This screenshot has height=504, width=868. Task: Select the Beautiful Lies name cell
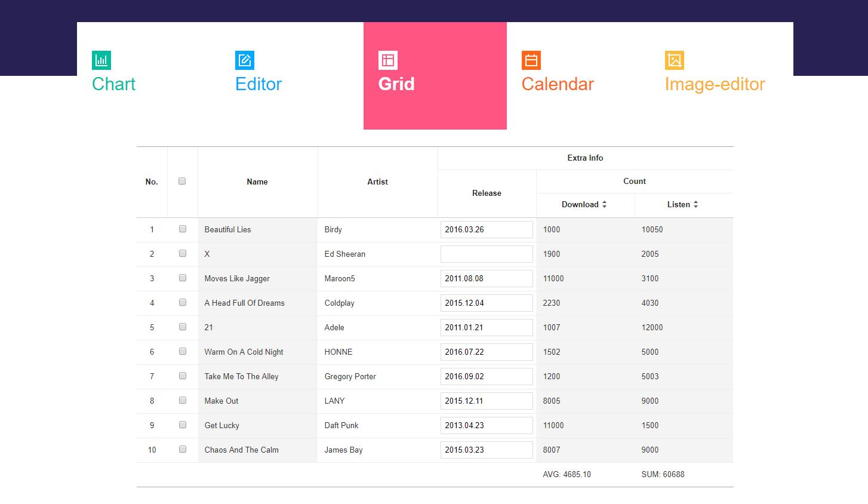tap(257, 229)
